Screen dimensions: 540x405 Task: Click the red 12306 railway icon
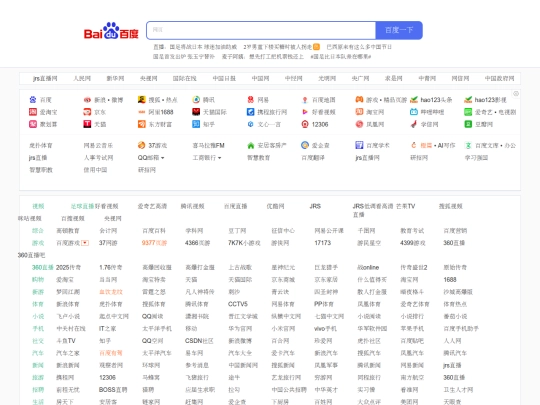(x=305, y=124)
